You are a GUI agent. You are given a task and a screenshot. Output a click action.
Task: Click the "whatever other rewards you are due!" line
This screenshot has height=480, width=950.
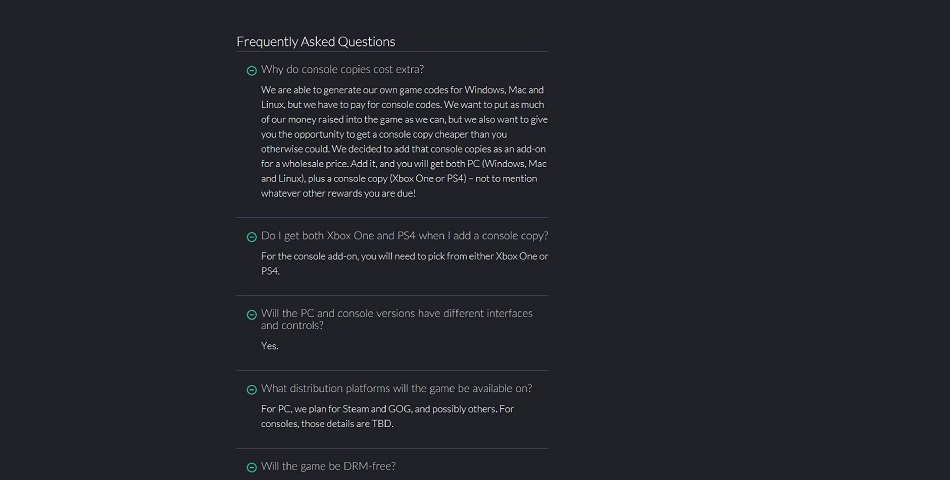(338, 193)
